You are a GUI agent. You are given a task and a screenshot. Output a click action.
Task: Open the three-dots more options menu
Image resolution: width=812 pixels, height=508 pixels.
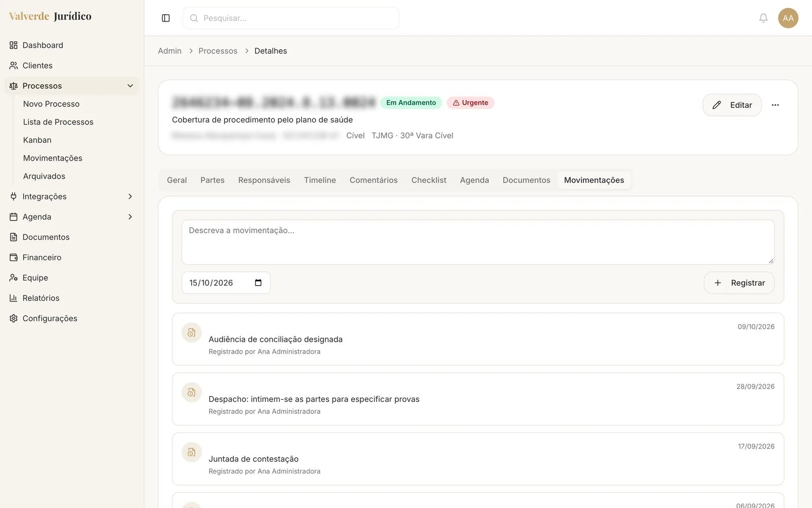[x=775, y=105]
